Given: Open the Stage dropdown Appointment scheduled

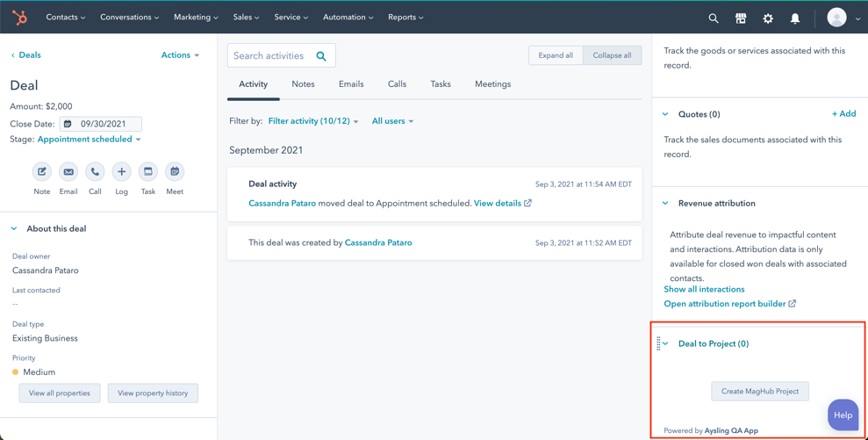Looking at the screenshot, I should click(89, 140).
